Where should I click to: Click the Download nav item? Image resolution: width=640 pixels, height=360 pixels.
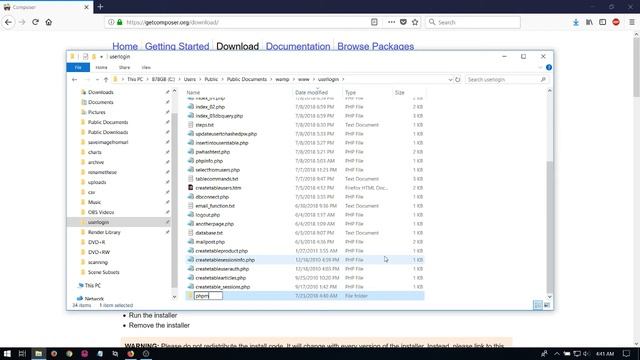point(238,46)
